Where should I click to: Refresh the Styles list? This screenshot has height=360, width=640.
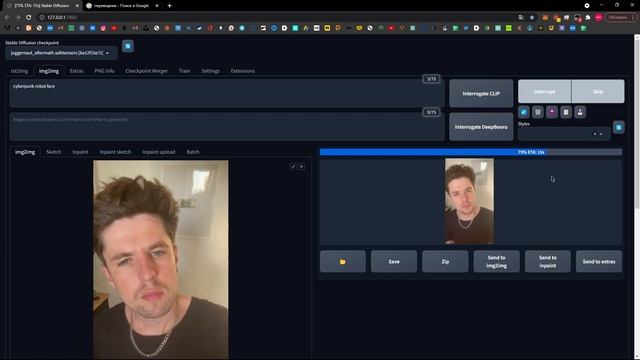pyautogui.click(x=619, y=127)
